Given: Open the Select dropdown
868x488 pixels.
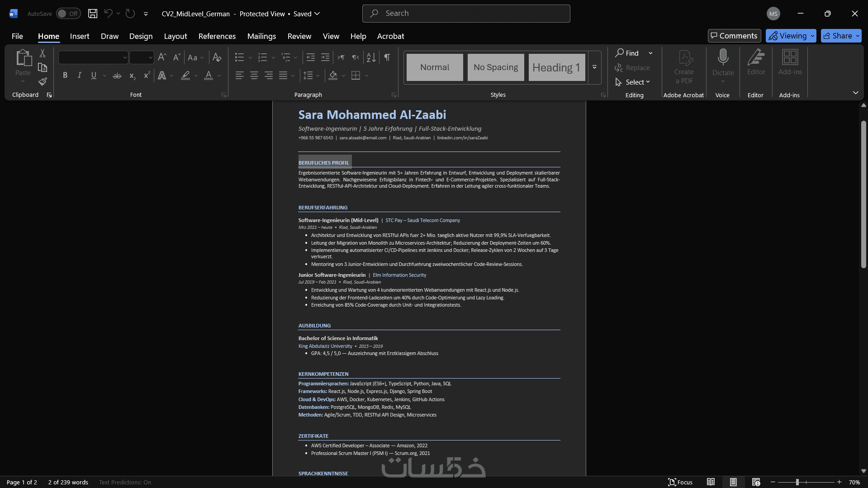Looking at the screenshot, I should [633, 82].
